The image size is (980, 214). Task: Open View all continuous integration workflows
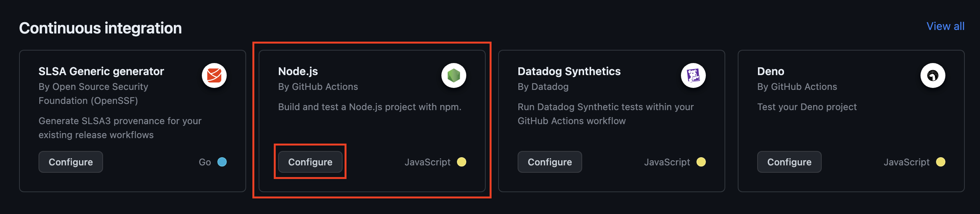pos(945,26)
